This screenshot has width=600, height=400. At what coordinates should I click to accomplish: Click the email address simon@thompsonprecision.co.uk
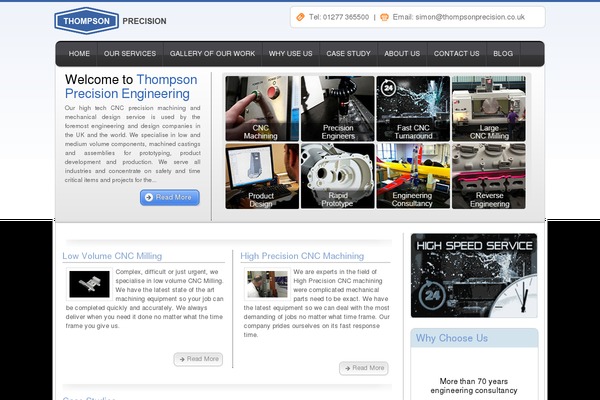click(x=470, y=17)
